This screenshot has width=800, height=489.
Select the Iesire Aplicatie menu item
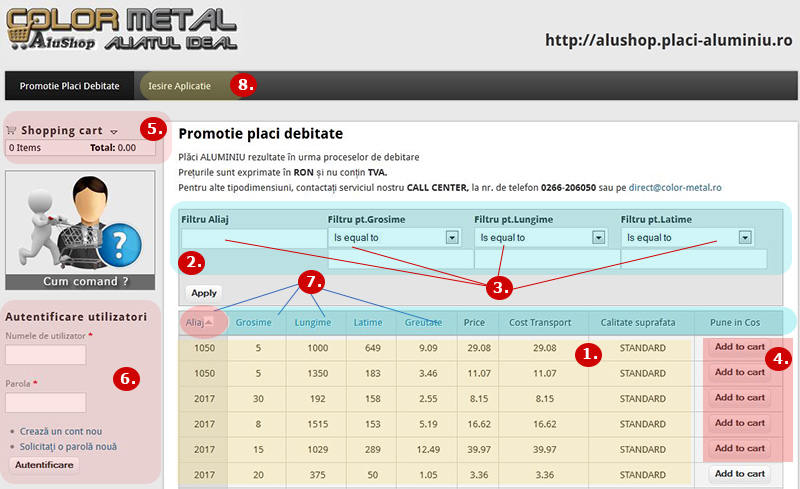tap(180, 86)
